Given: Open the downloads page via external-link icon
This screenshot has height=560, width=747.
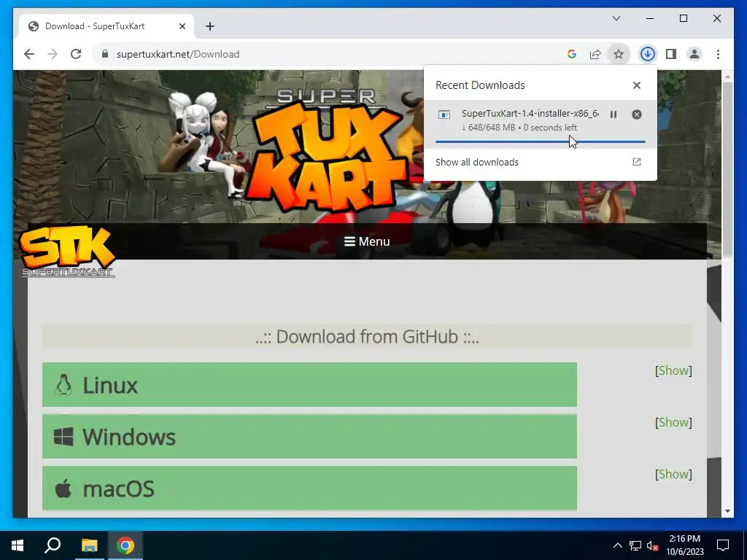Looking at the screenshot, I should coord(636,162).
